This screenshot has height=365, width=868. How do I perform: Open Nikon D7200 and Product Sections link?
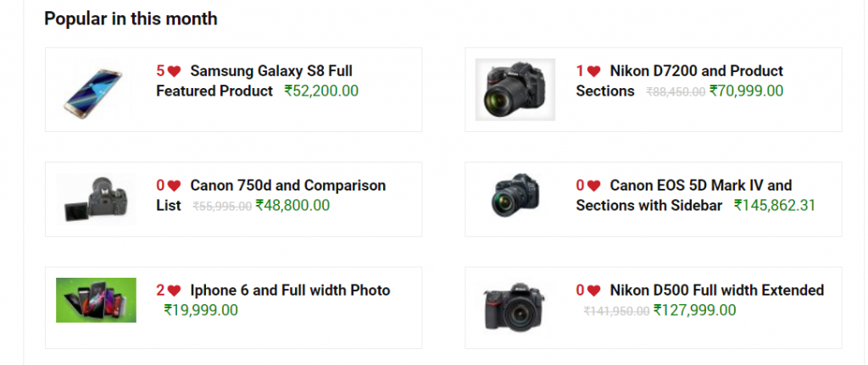(696, 71)
